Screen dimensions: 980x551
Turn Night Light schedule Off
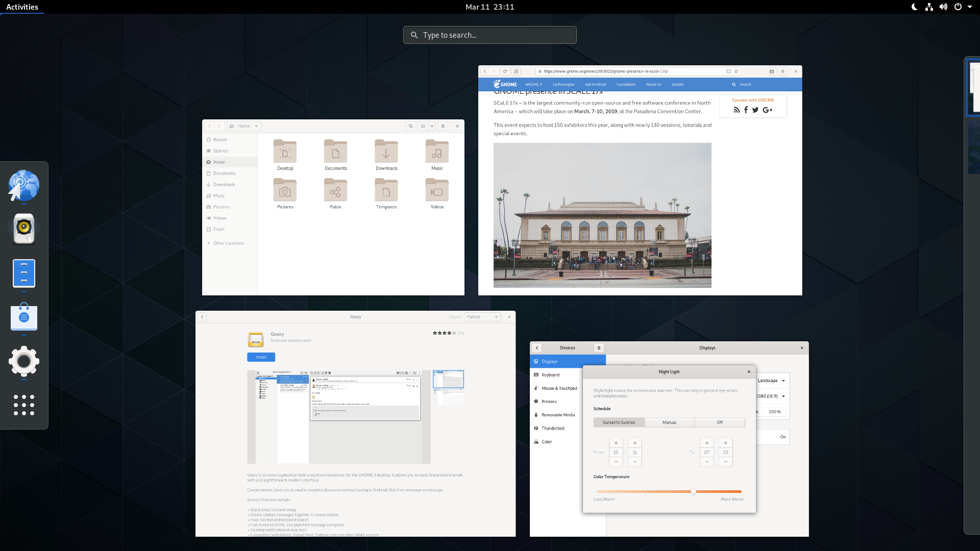(720, 422)
